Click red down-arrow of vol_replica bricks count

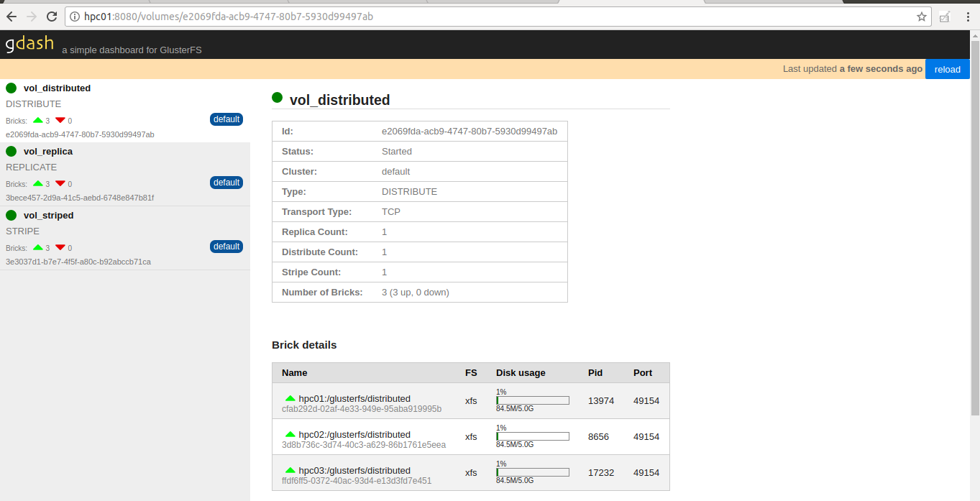[60, 183]
